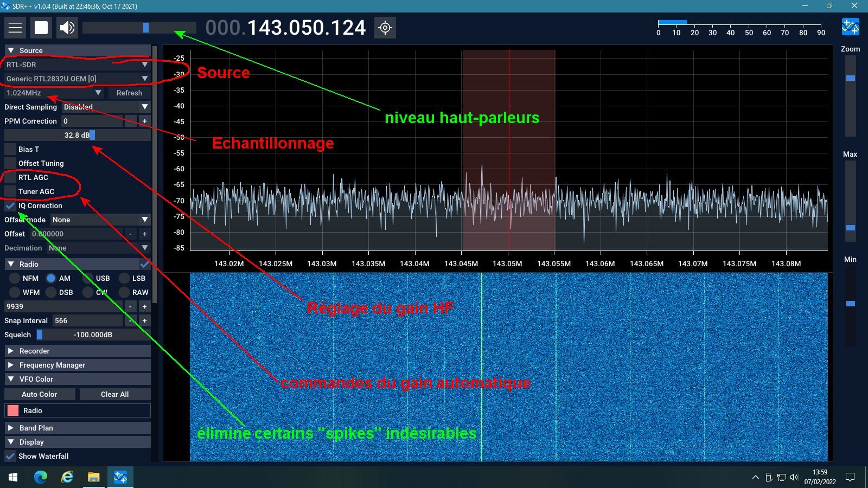Uncheck the Show Waterfall checkbox
This screenshot has height=488, width=868.
pyautogui.click(x=10, y=456)
